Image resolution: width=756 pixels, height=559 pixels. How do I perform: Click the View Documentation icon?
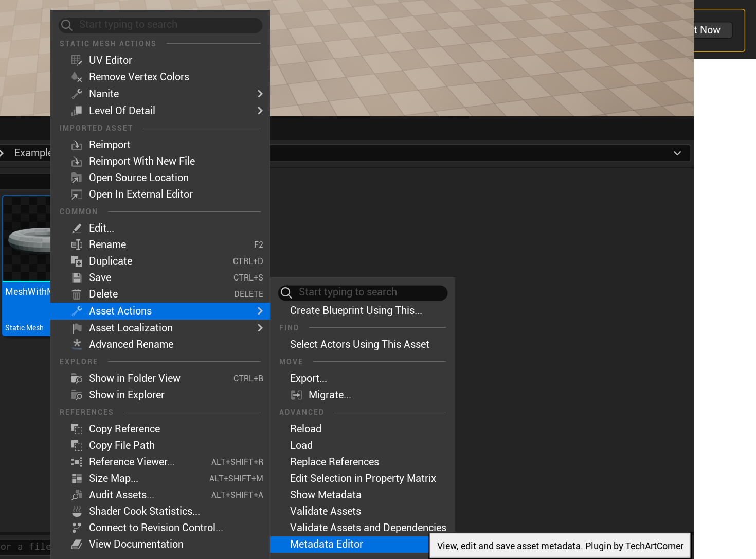[77, 544]
